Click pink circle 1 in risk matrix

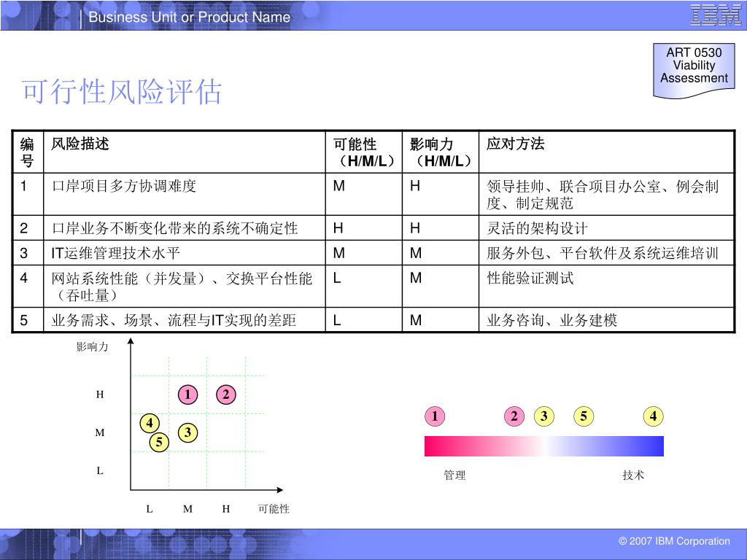187,394
